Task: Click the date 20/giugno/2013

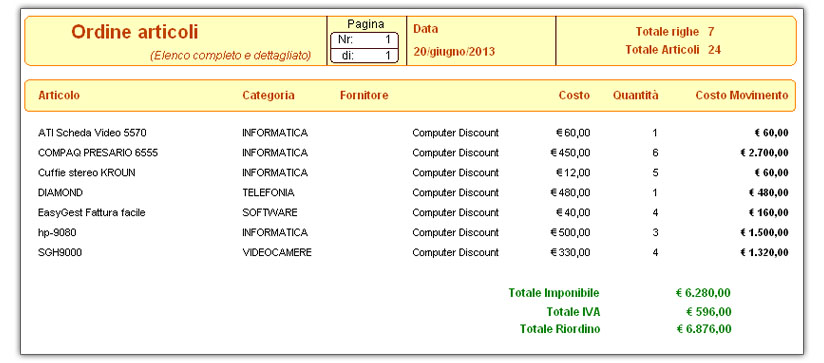Action: 454,51
